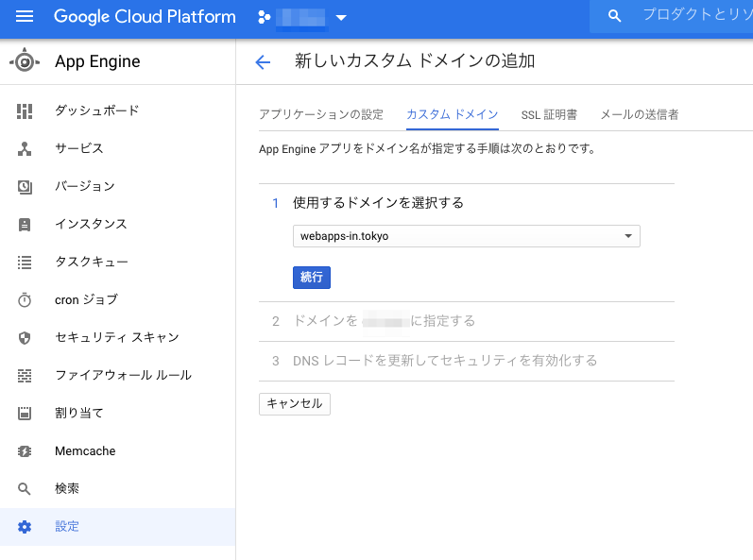Click the 新しいカスタム ドメインの追加 page title
Image resolution: width=753 pixels, height=560 pixels.
coord(415,61)
